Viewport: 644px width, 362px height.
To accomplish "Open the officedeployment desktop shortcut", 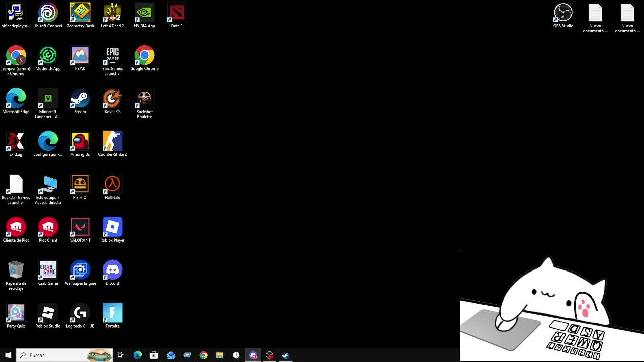I will tap(16, 16).
